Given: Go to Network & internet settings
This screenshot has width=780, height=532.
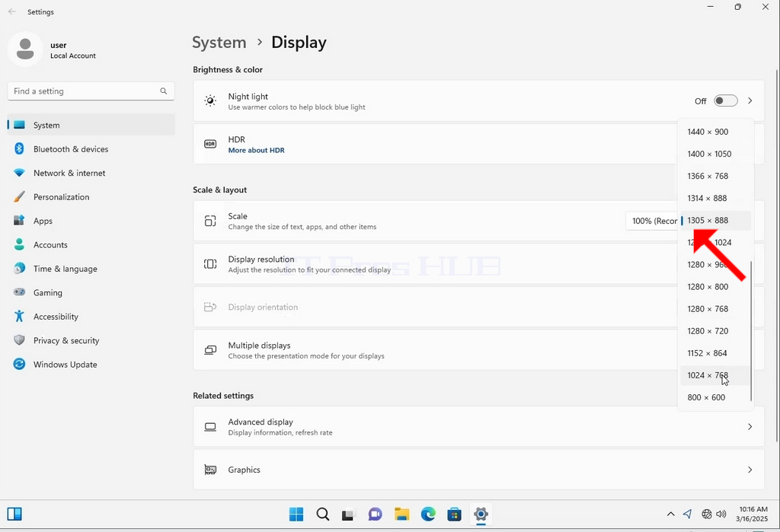Looking at the screenshot, I should 91,173.
